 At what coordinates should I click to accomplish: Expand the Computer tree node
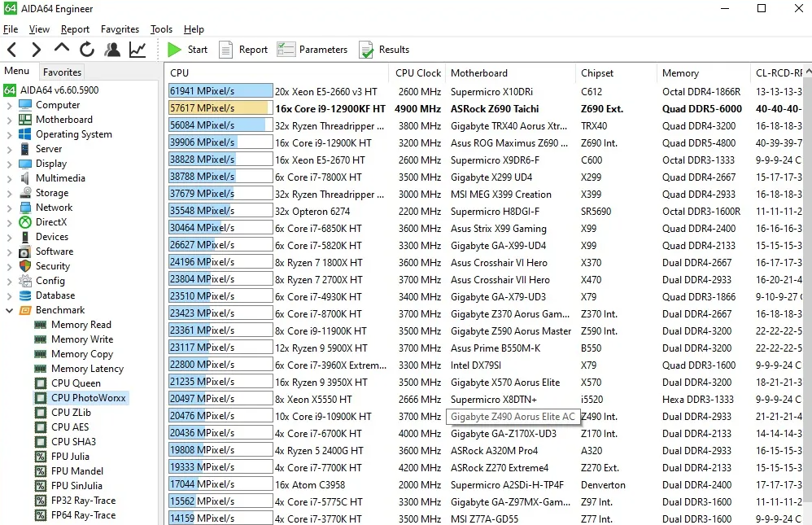[x=9, y=105]
